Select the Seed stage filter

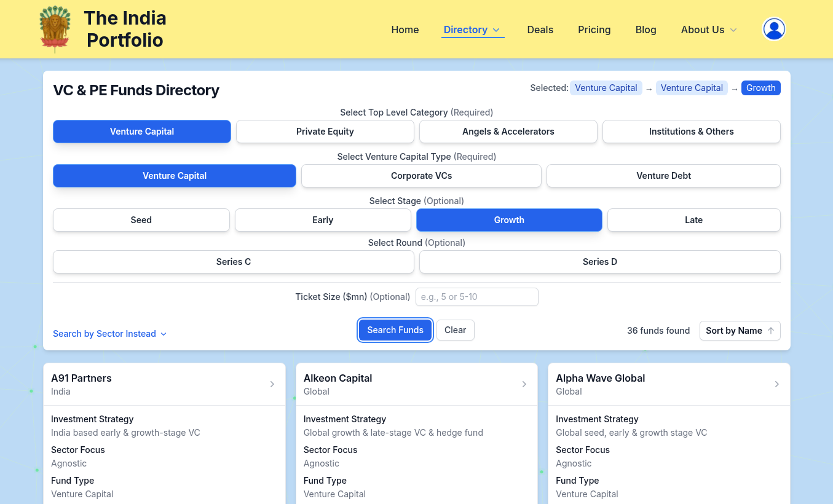(x=141, y=220)
